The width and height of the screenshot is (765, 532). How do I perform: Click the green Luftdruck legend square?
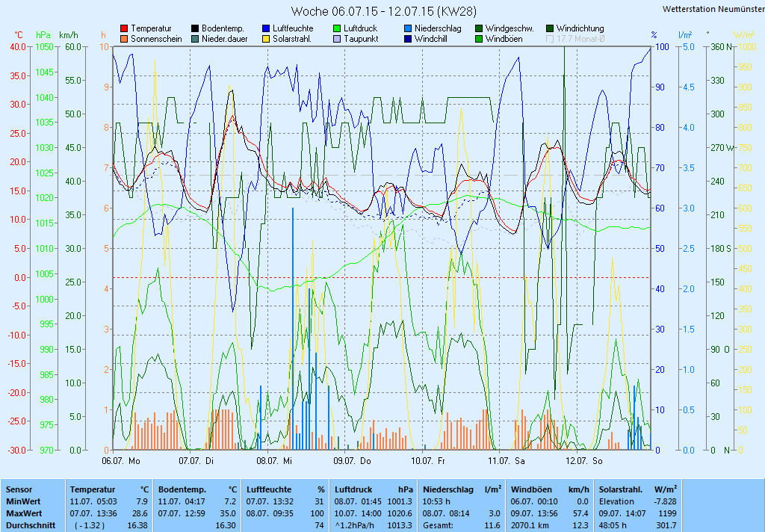point(337,28)
